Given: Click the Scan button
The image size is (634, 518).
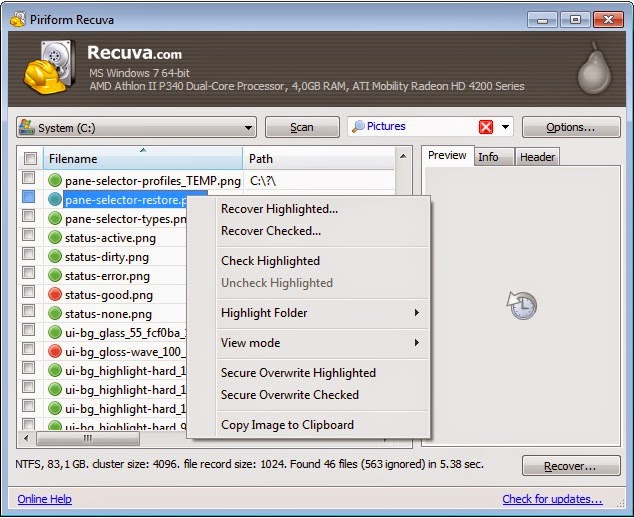Looking at the screenshot, I should [302, 127].
